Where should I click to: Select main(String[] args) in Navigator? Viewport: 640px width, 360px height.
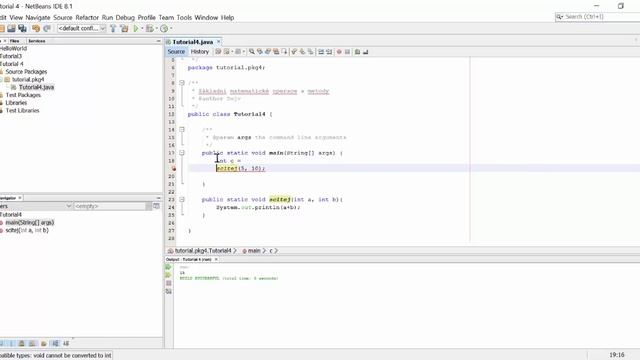[29, 222]
